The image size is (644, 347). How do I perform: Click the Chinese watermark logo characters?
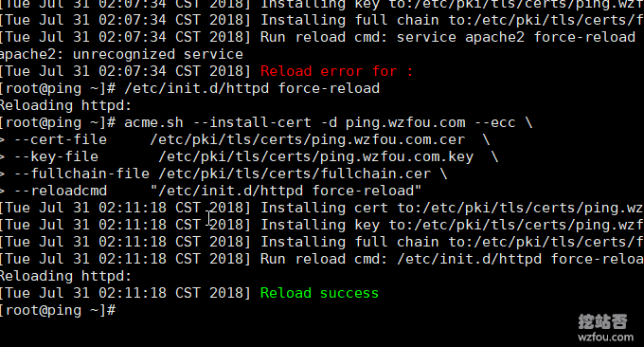(602, 321)
